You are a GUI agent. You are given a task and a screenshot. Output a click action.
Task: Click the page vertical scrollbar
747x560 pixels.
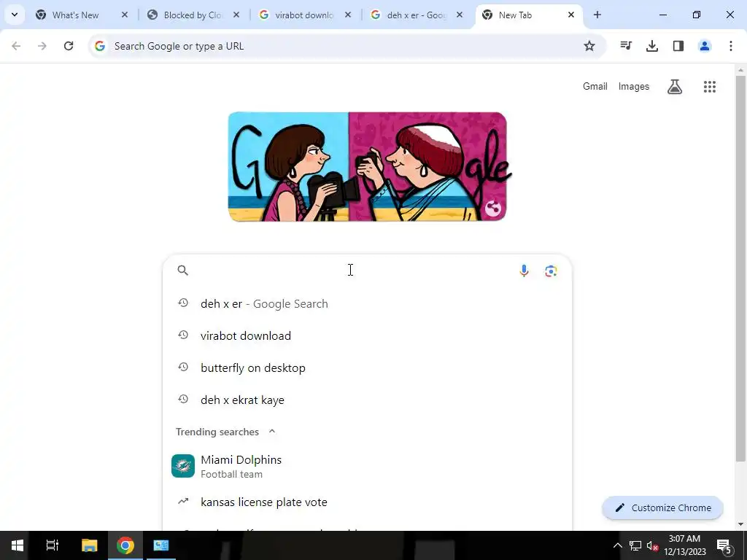(740, 268)
